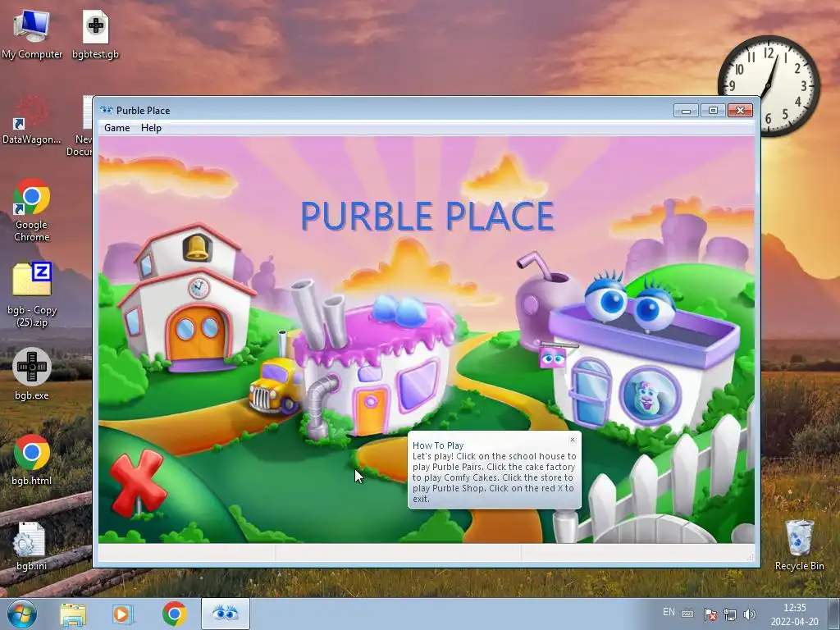Screen dimensions: 840x630
Task: Maximize the Purble Place window
Action: click(x=713, y=111)
